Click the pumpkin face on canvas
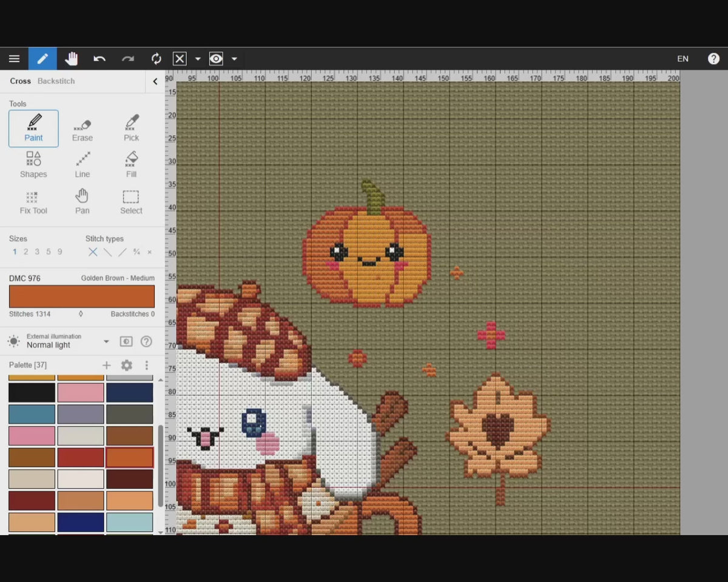The width and height of the screenshot is (728, 582). pyautogui.click(x=367, y=255)
